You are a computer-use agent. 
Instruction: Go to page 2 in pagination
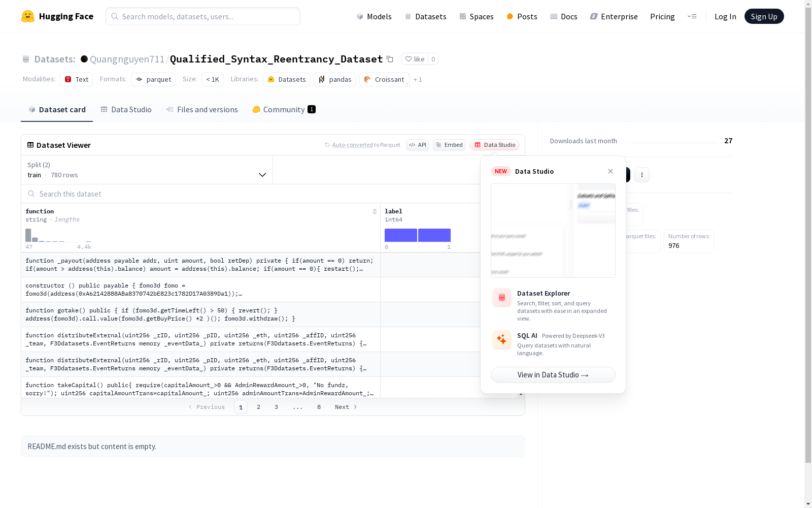click(259, 407)
